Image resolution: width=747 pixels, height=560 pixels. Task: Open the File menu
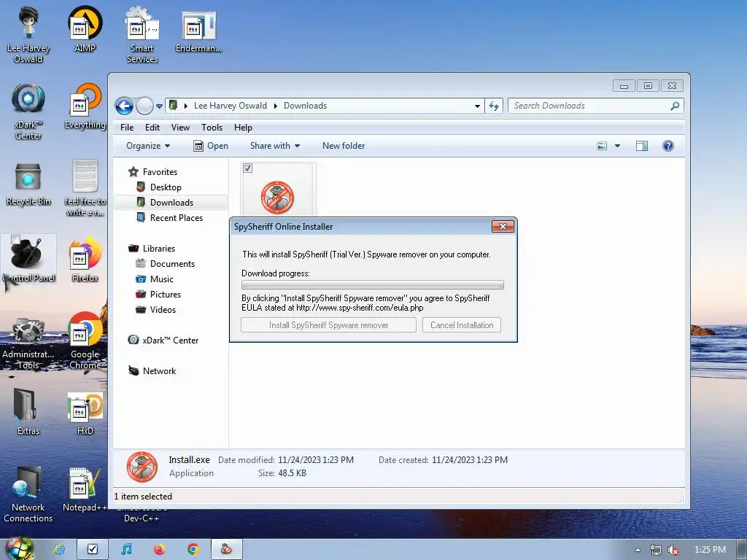click(127, 128)
